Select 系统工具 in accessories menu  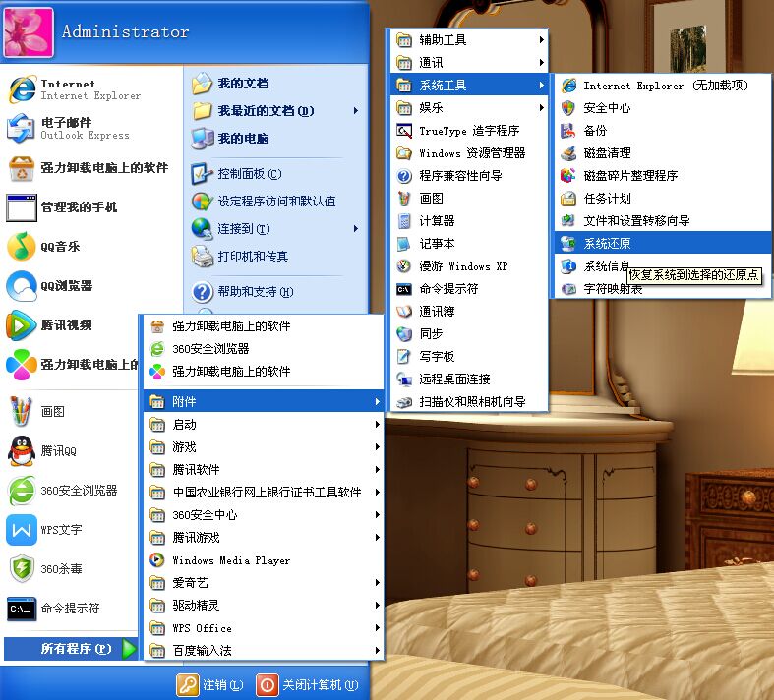point(469,86)
